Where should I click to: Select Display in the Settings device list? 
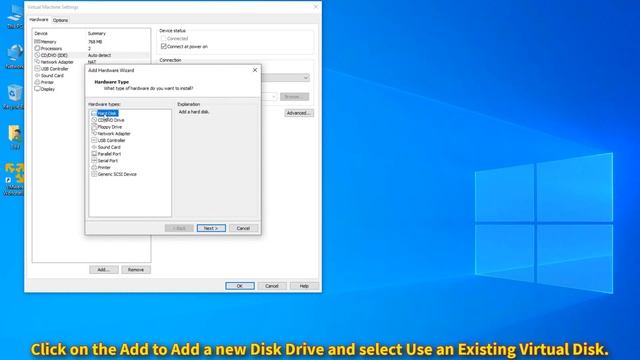tap(44, 89)
